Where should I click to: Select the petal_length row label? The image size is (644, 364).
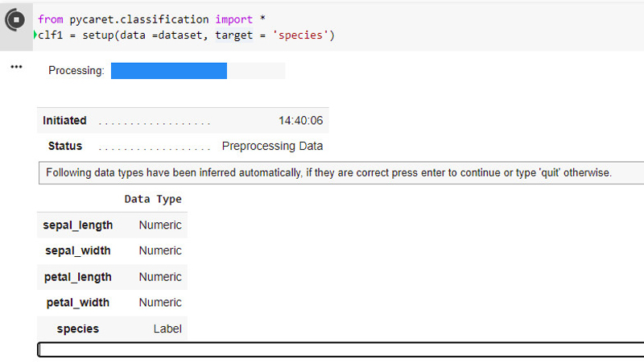pos(78,277)
